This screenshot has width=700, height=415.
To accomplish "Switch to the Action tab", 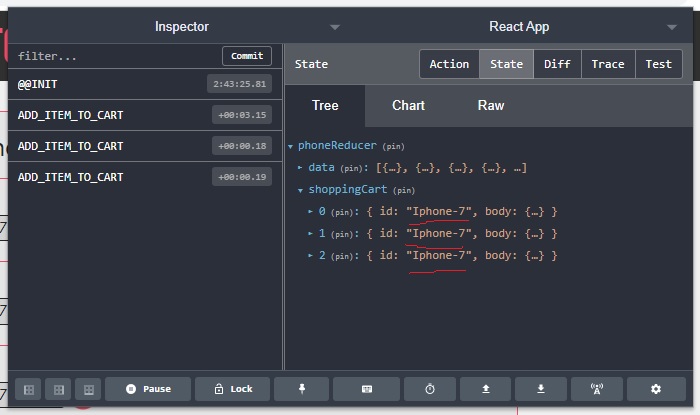I will click(450, 64).
